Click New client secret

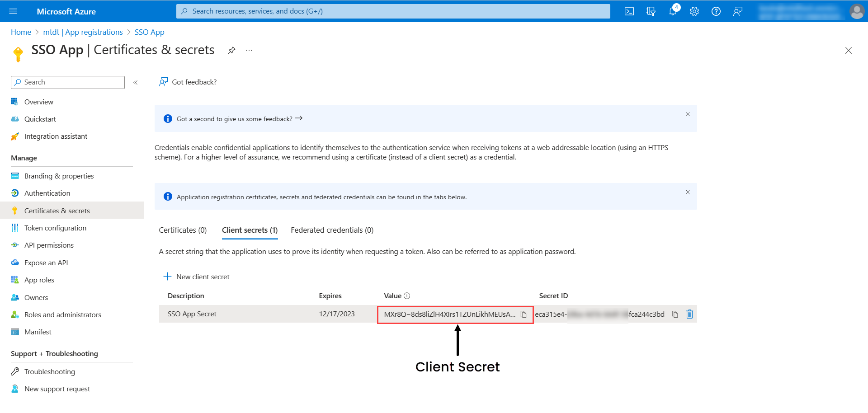[197, 277]
